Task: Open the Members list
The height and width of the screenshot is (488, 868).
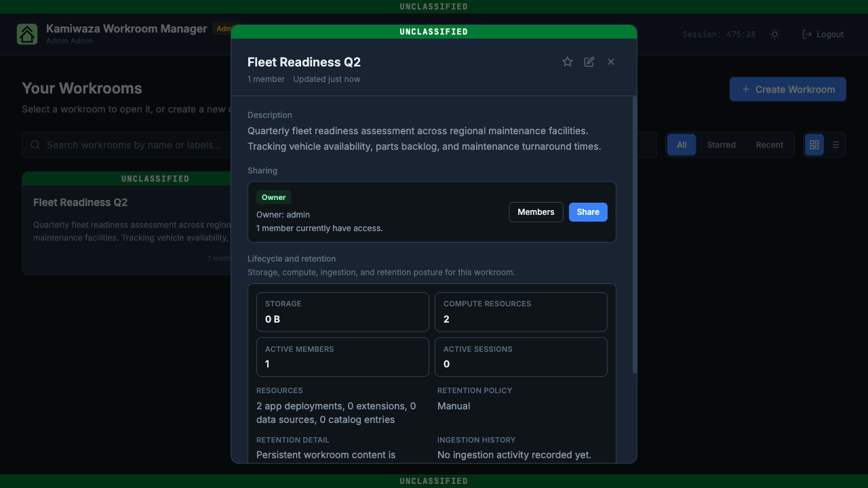Action: click(536, 212)
